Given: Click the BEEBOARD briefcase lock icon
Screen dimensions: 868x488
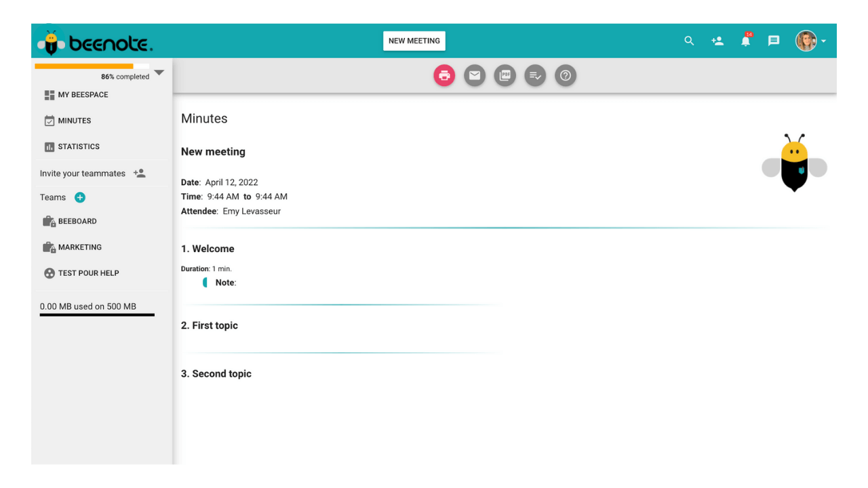Looking at the screenshot, I should click(49, 221).
